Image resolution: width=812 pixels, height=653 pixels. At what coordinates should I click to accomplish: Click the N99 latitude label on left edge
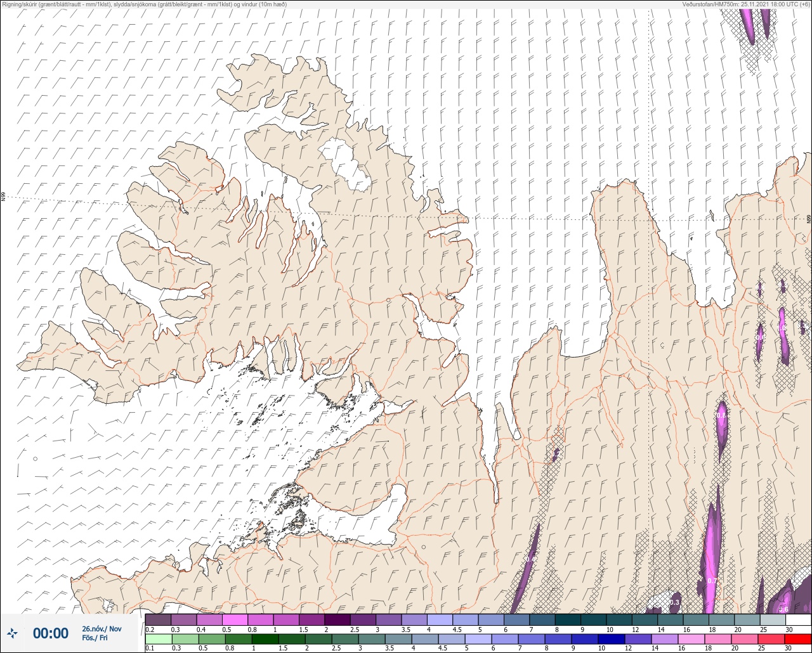click(3, 197)
